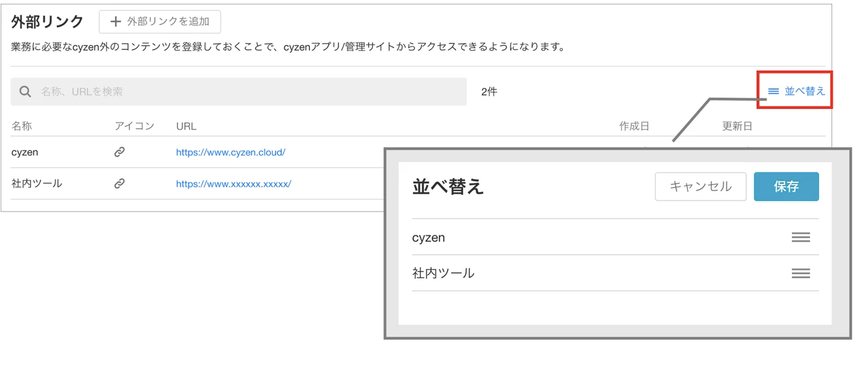Select 社内ツール entry in sort dialog
Viewport: 868px width, 365px height.
(443, 273)
